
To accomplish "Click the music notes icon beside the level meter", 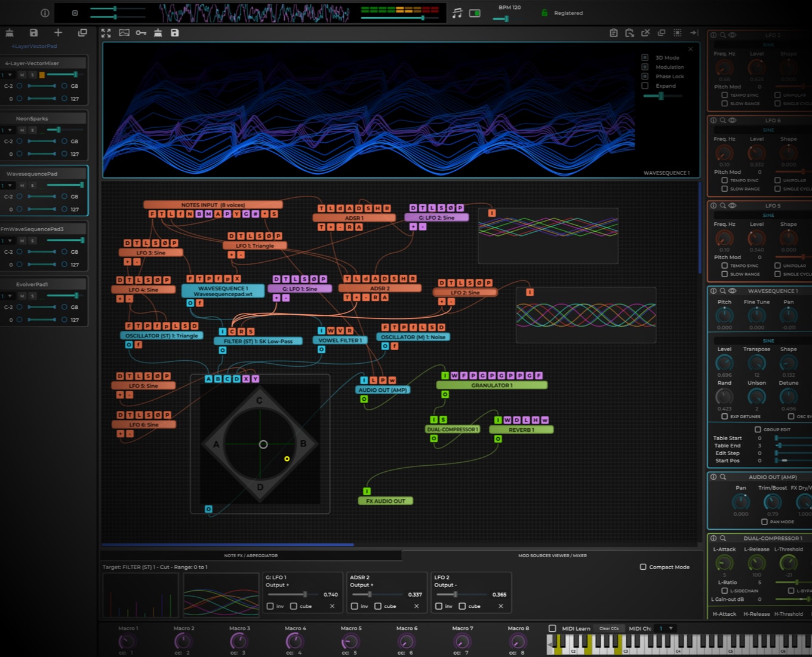I will 457,13.
